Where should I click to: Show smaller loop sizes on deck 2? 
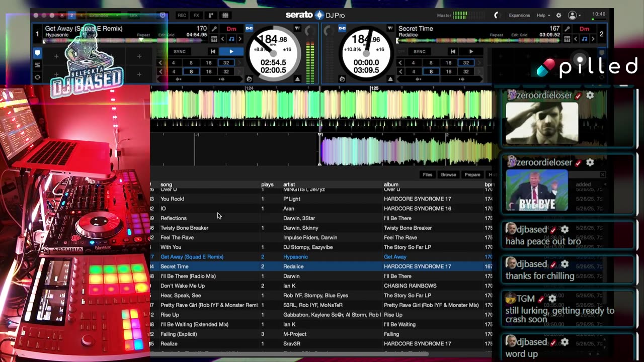(400, 63)
